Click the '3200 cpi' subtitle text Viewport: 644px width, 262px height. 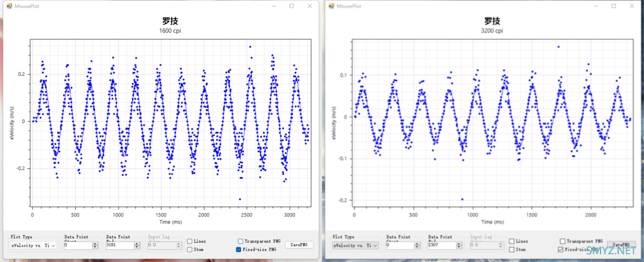click(x=492, y=31)
